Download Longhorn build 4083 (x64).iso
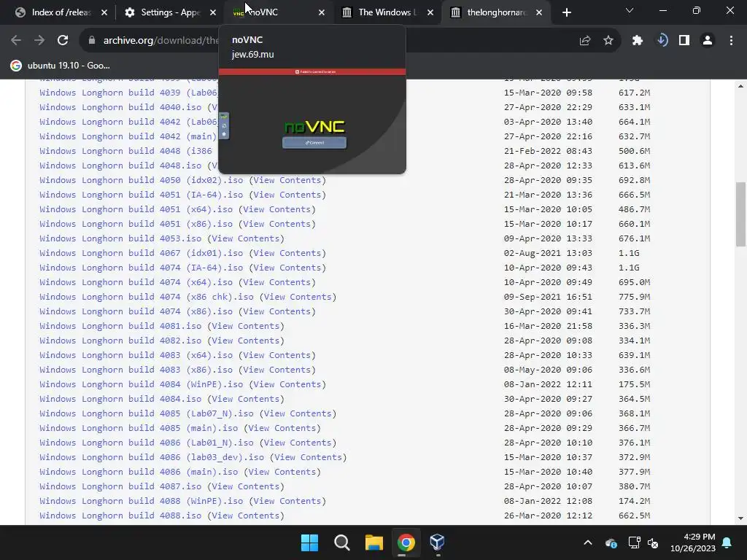 (136, 355)
